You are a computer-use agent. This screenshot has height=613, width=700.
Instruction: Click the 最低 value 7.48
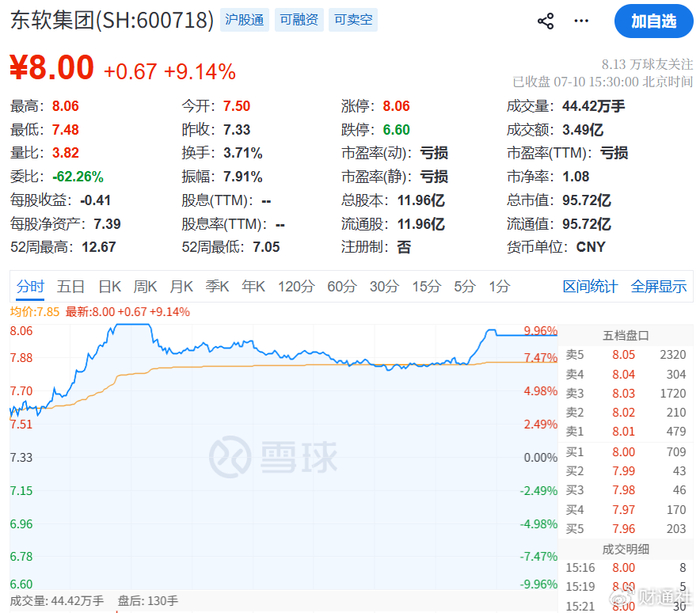(x=65, y=130)
